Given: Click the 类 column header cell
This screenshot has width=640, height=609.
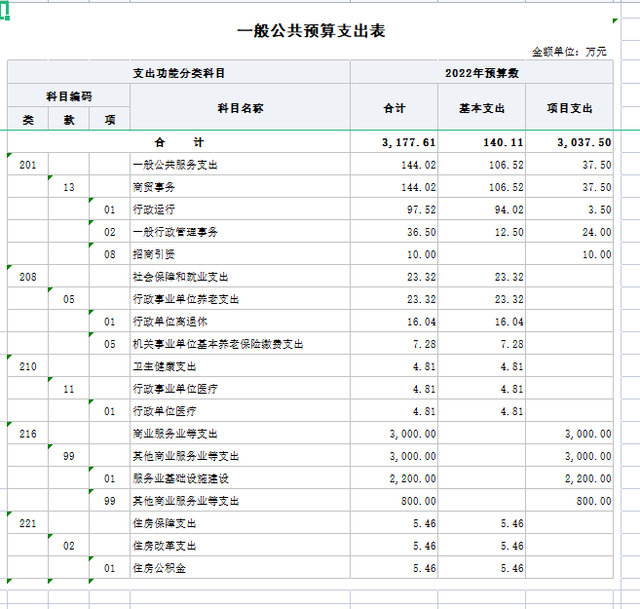Looking at the screenshot, I should tap(28, 119).
